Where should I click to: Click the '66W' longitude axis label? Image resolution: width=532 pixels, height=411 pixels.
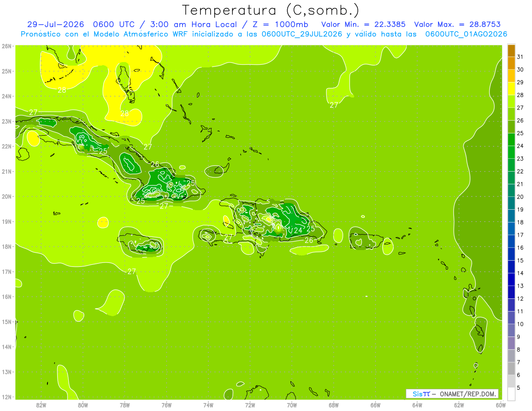[x=376, y=404]
